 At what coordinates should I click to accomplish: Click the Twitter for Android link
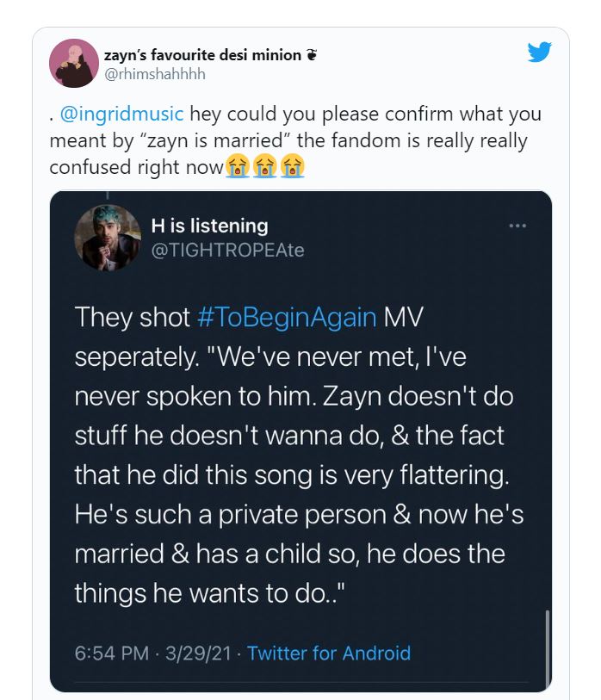coord(329,653)
